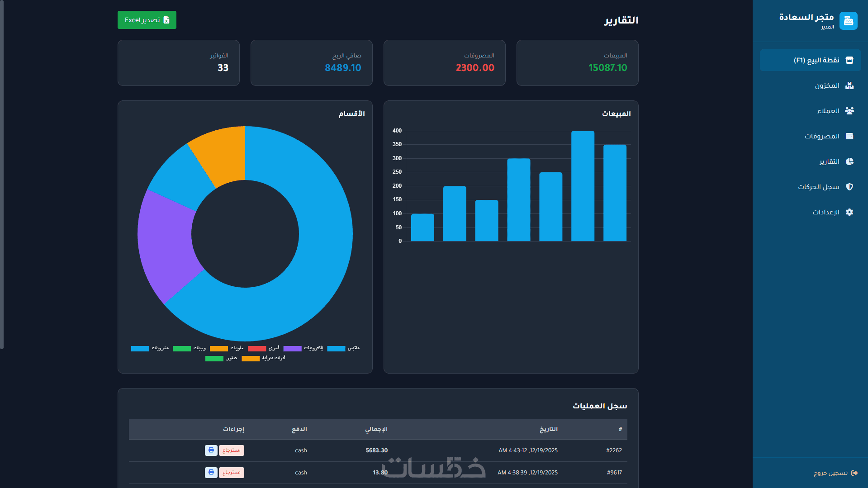Open the point of sale (F1) store icon
Image resolution: width=868 pixels, height=488 pixels.
[x=849, y=60]
